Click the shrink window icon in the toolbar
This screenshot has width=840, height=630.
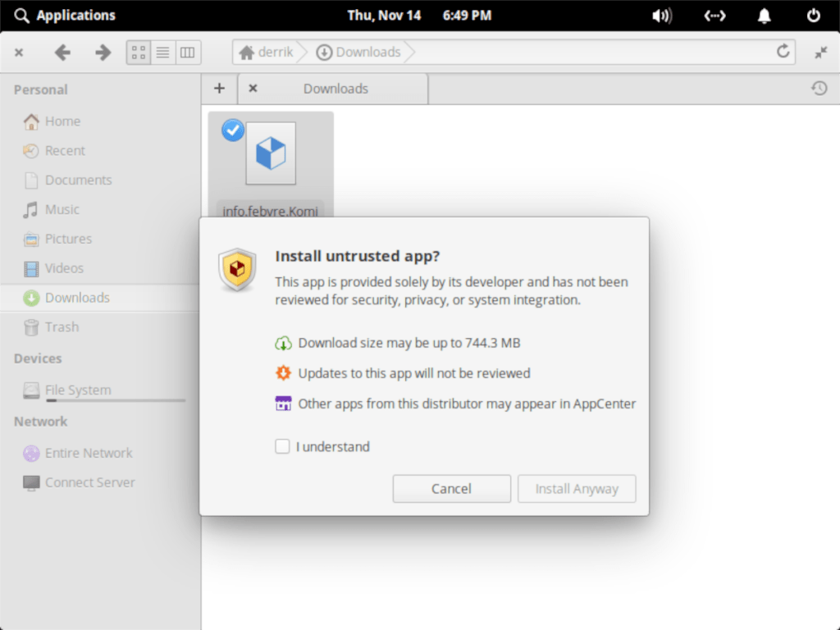pyautogui.click(x=820, y=52)
